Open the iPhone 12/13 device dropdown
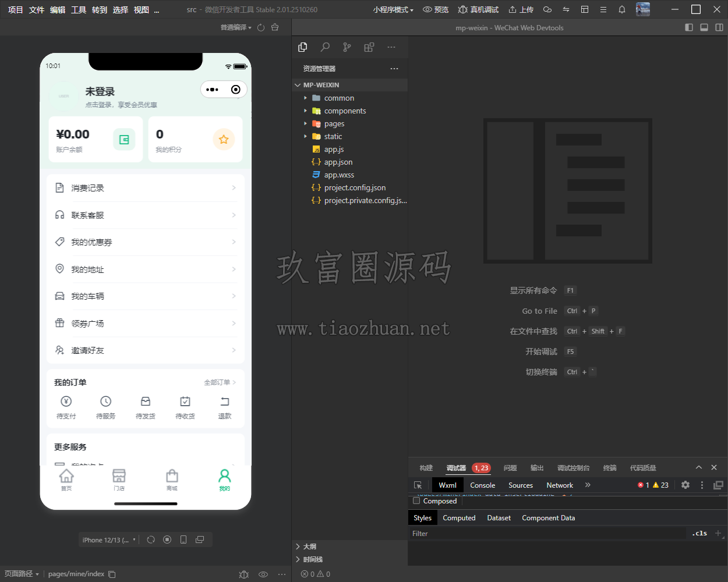The height and width of the screenshot is (582, 728). point(109,540)
